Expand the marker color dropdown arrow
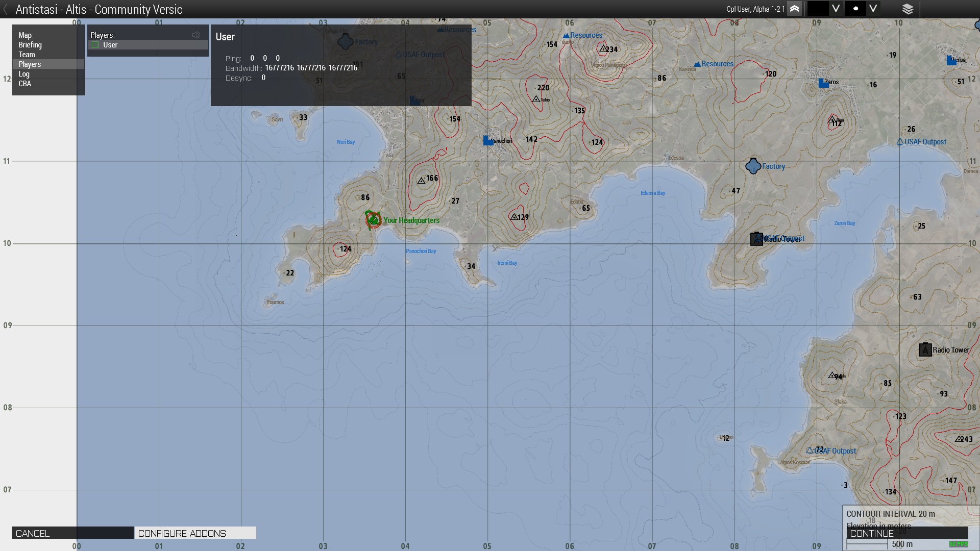 [836, 9]
